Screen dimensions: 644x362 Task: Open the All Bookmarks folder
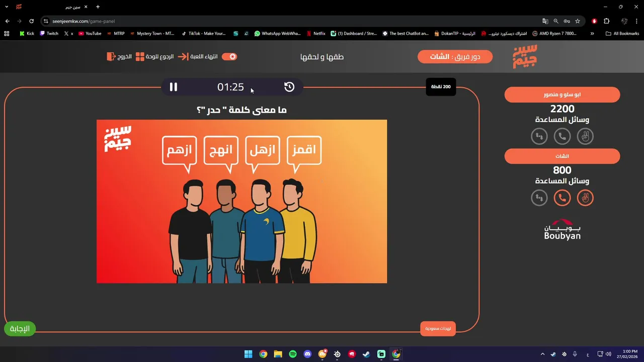pos(622,34)
